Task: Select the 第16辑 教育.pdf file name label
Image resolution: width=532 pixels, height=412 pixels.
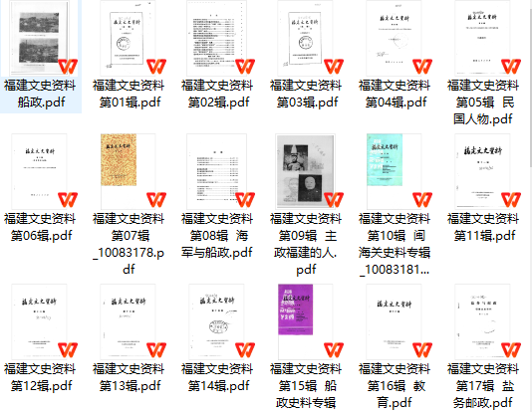Action: (395, 385)
